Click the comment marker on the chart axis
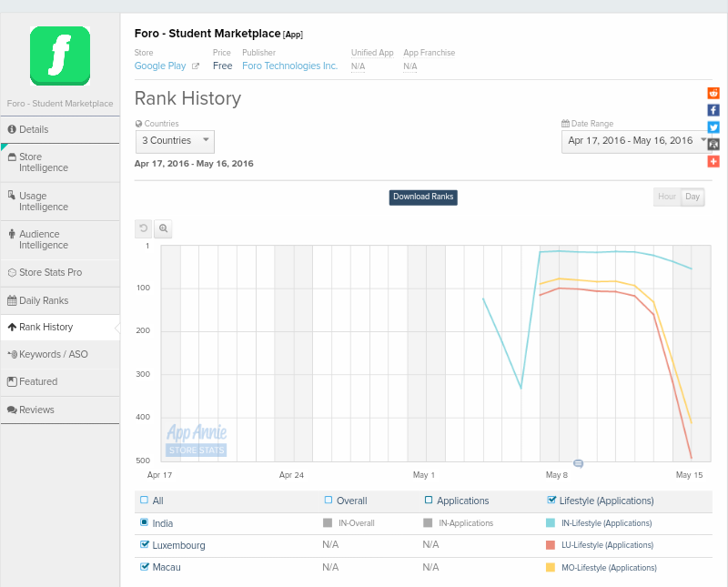The image size is (728, 587). [x=578, y=463]
